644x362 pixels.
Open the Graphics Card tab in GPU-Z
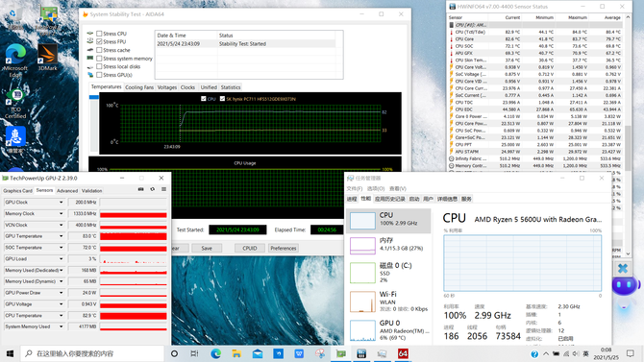click(17, 191)
